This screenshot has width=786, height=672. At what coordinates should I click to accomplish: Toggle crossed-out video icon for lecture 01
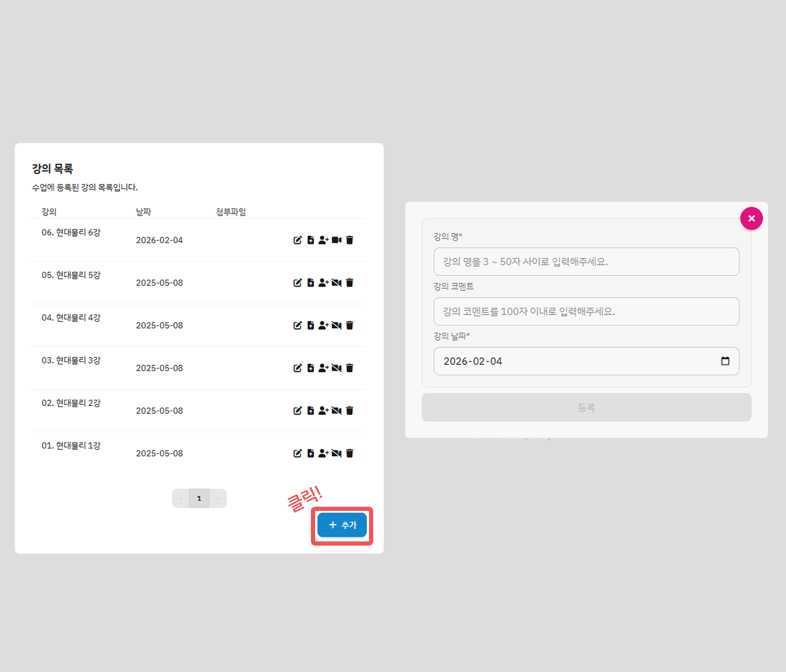coord(336,453)
